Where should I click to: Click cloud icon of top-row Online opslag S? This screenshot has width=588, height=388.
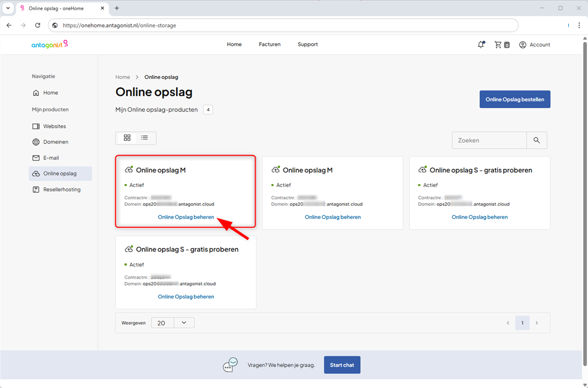point(423,169)
